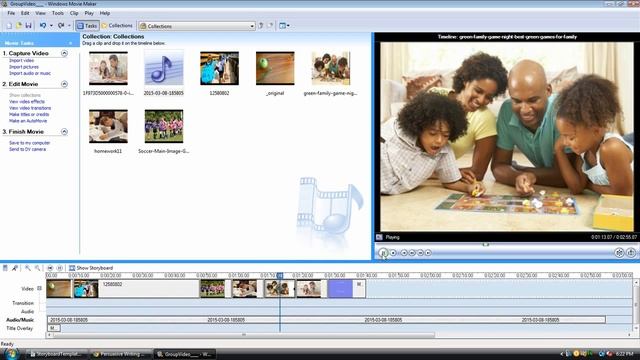Image resolution: width=640 pixels, height=360 pixels.
Task: Click Make an AutoMovie link
Action: tap(28, 121)
